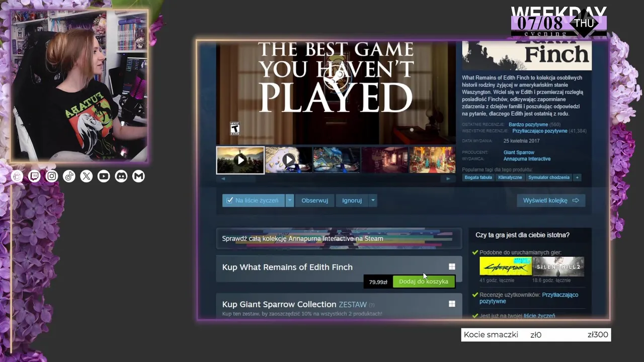Open the TikTok social icon
Viewport: 644px width, 362px height.
pos(69,176)
